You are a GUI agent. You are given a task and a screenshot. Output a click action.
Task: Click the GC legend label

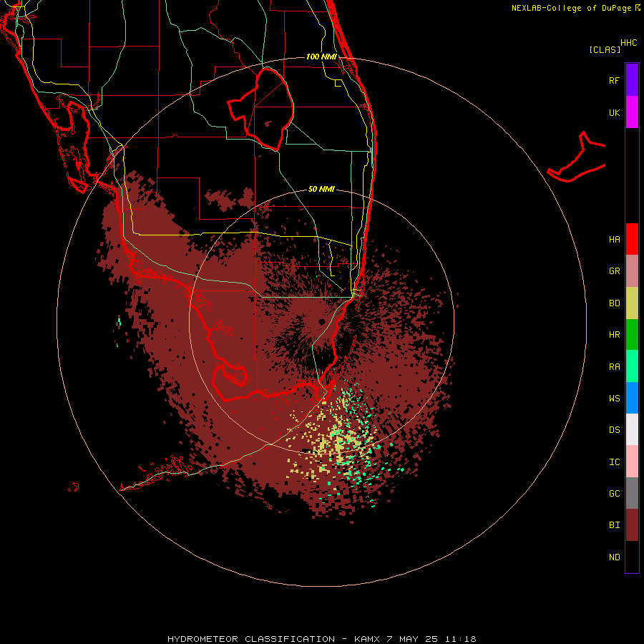(x=614, y=494)
